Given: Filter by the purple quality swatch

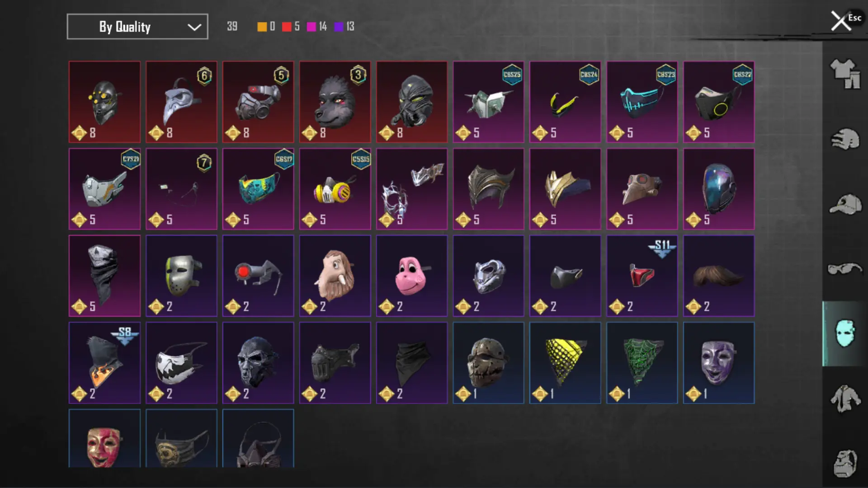Looking at the screenshot, I should pyautogui.click(x=339, y=27).
